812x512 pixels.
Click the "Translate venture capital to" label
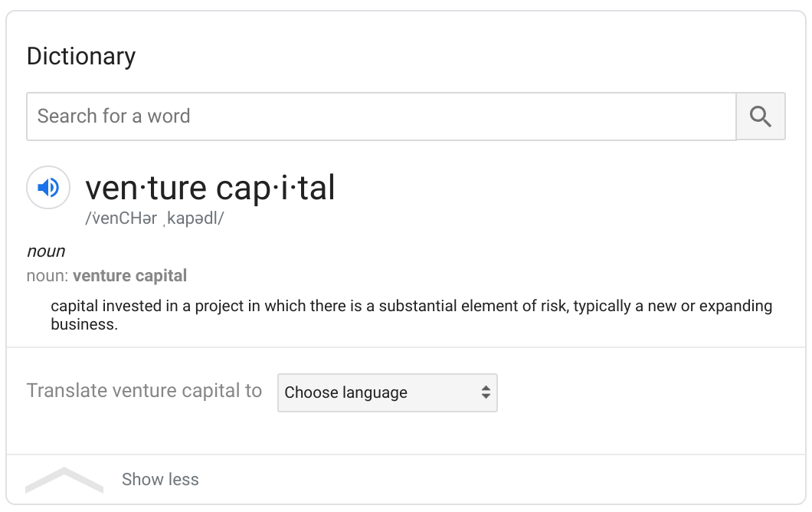(x=145, y=391)
